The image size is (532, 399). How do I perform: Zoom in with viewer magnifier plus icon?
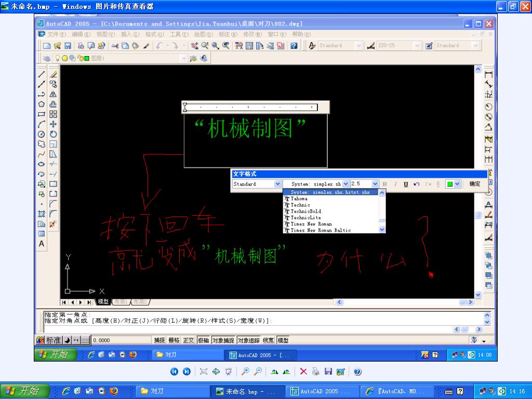(x=245, y=371)
